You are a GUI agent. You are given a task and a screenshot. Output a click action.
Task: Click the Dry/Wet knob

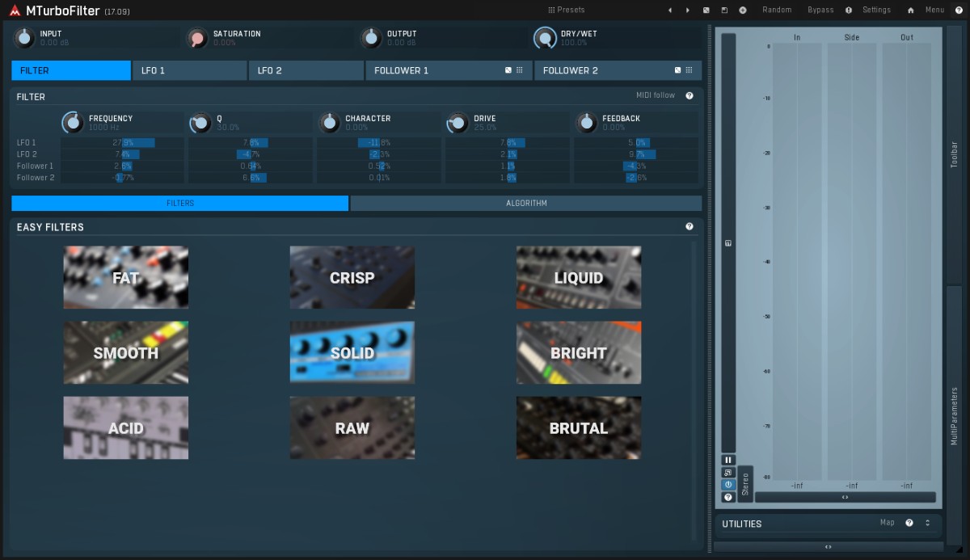pos(544,38)
